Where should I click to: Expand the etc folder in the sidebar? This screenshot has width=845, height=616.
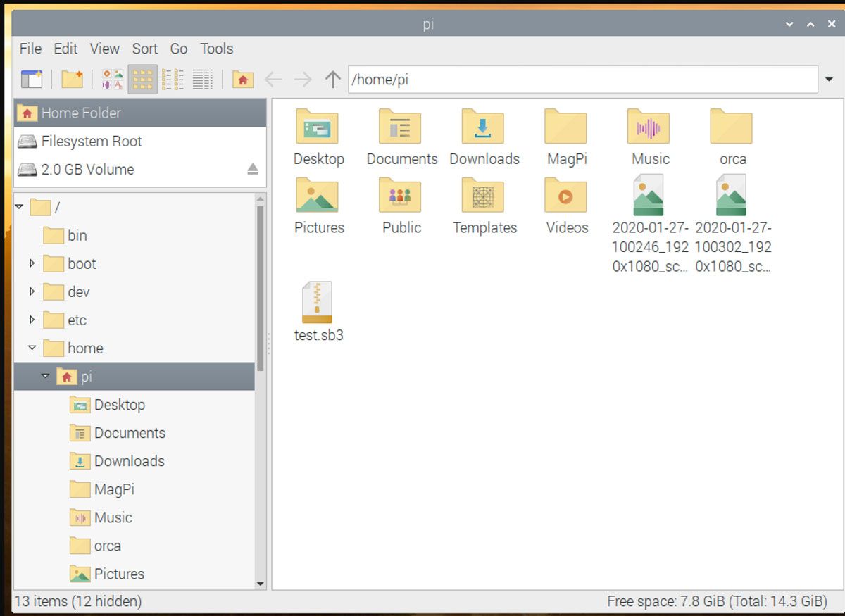32,320
